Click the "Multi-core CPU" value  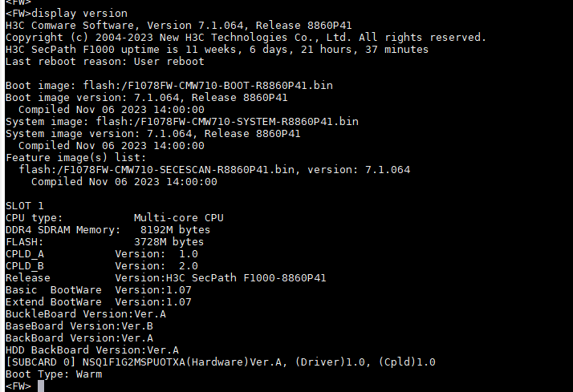(x=178, y=217)
